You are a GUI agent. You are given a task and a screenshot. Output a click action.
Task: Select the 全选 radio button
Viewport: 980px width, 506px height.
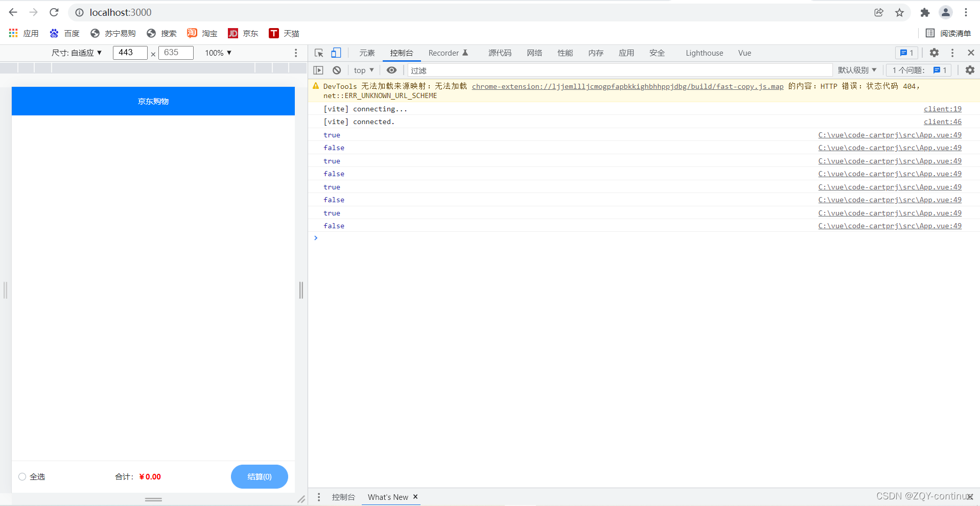22,476
